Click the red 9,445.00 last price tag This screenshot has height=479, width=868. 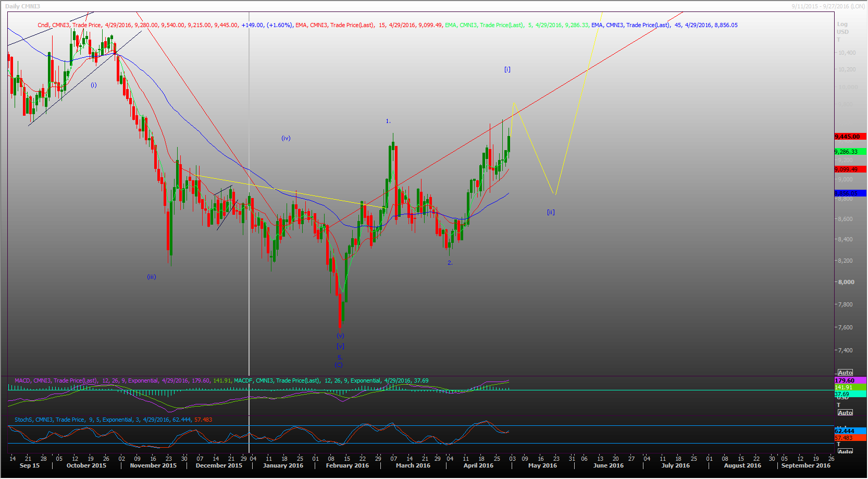coord(850,137)
